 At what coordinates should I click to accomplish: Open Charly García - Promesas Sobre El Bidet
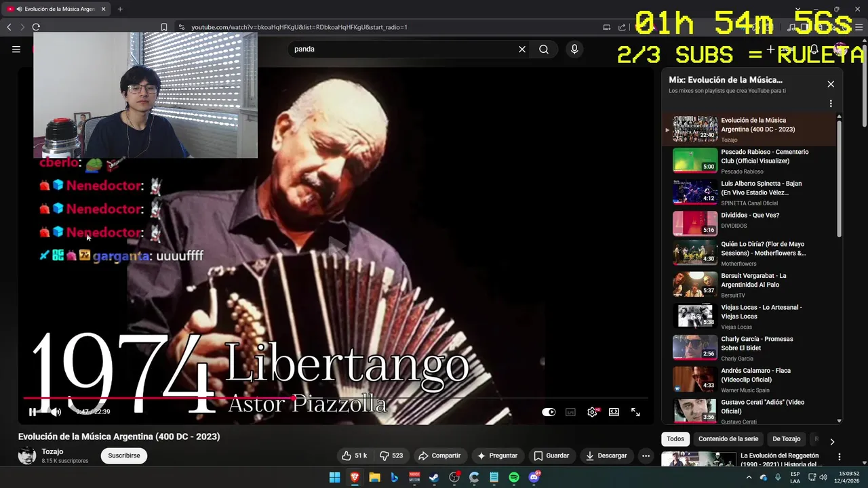point(750,348)
